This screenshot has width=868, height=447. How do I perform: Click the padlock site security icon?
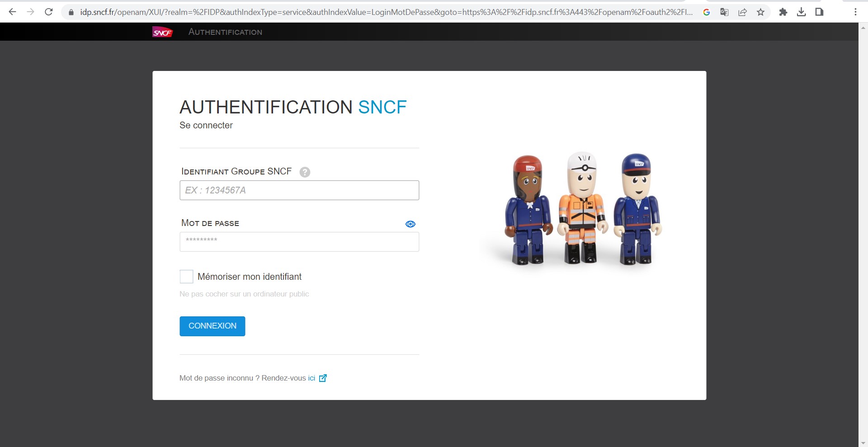(71, 13)
